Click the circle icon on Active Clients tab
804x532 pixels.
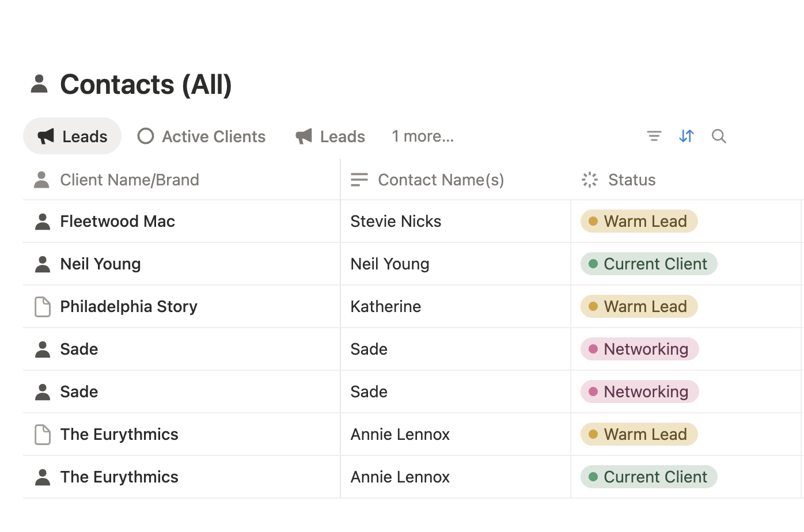(146, 136)
